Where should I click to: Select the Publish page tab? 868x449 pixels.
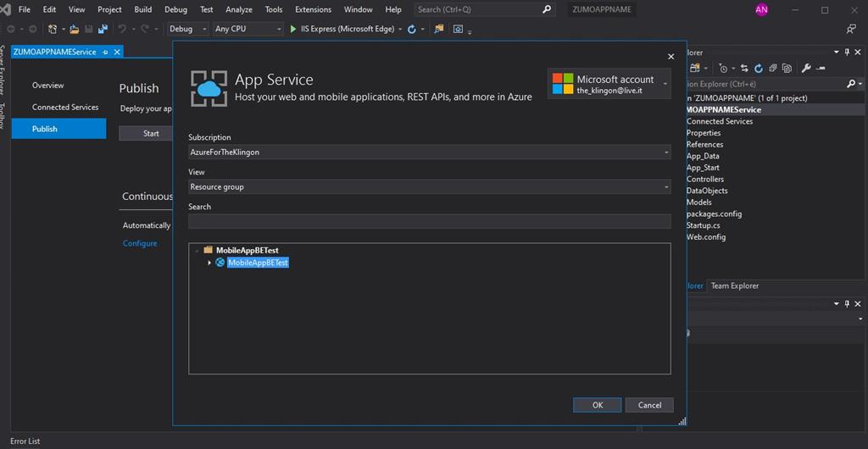[58, 129]
